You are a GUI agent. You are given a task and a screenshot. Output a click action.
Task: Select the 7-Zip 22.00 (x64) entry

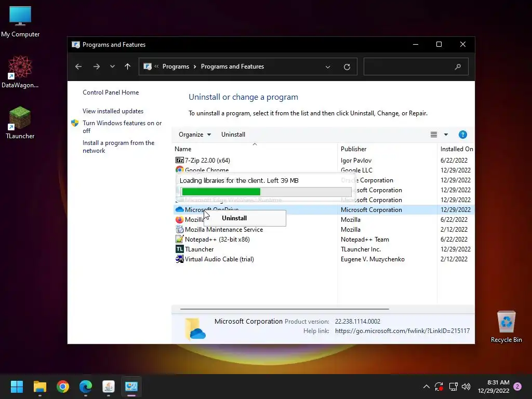click(x=207, y=160)
